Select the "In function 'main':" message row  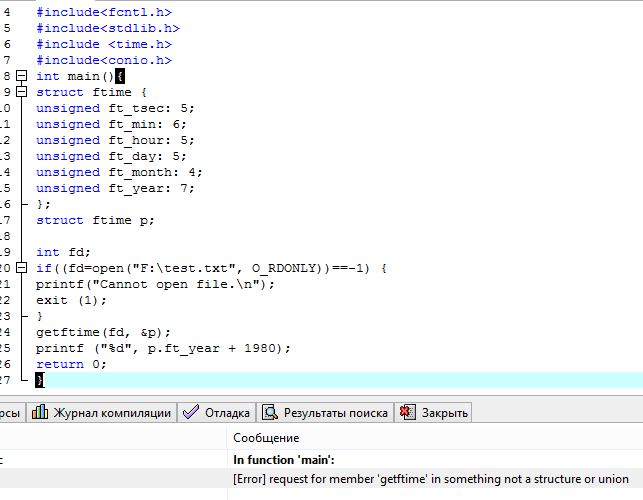click(x=284, y=460)
